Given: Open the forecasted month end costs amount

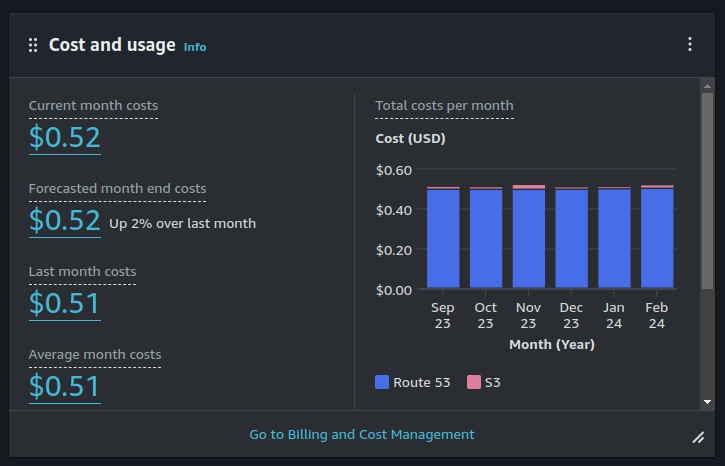Looking at the screenshot, I should (65, 221).
